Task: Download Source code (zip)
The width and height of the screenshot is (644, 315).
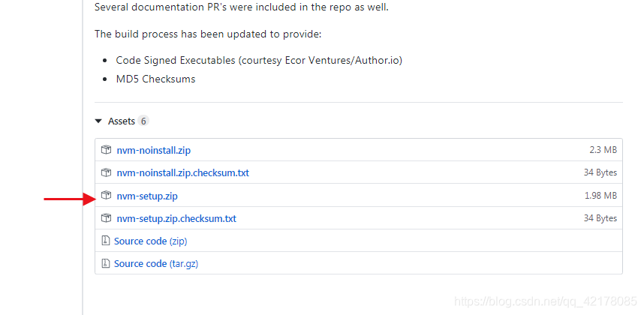Action: pyautogui.click(x=150, y=241)
